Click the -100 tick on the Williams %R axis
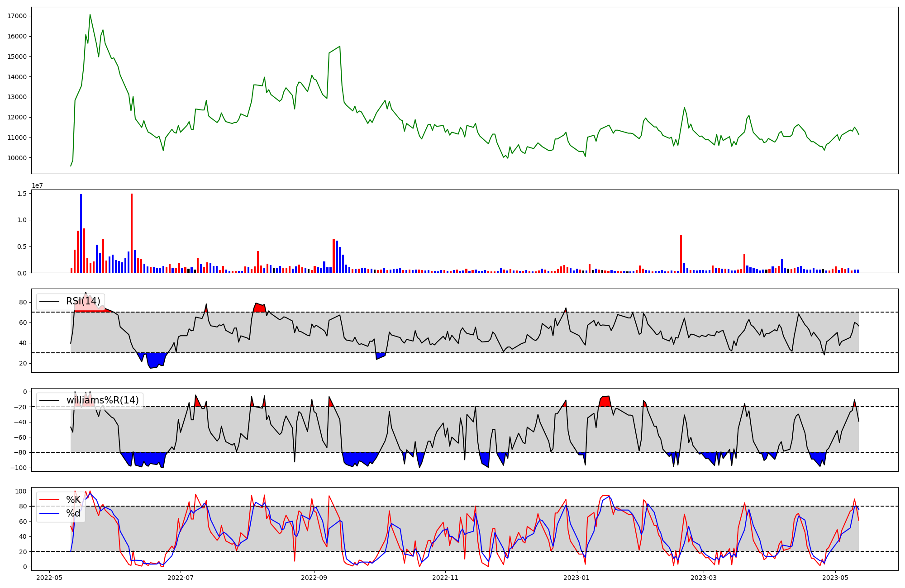Image resolution: width=905 pixels, height=588 pixels. click(x=19, y=468)
